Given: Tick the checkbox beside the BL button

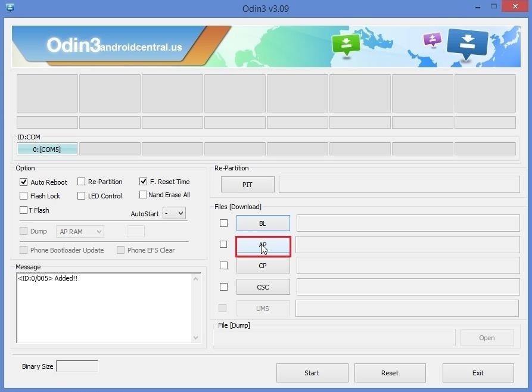Looking at the screenshot, I should [223, 223].
